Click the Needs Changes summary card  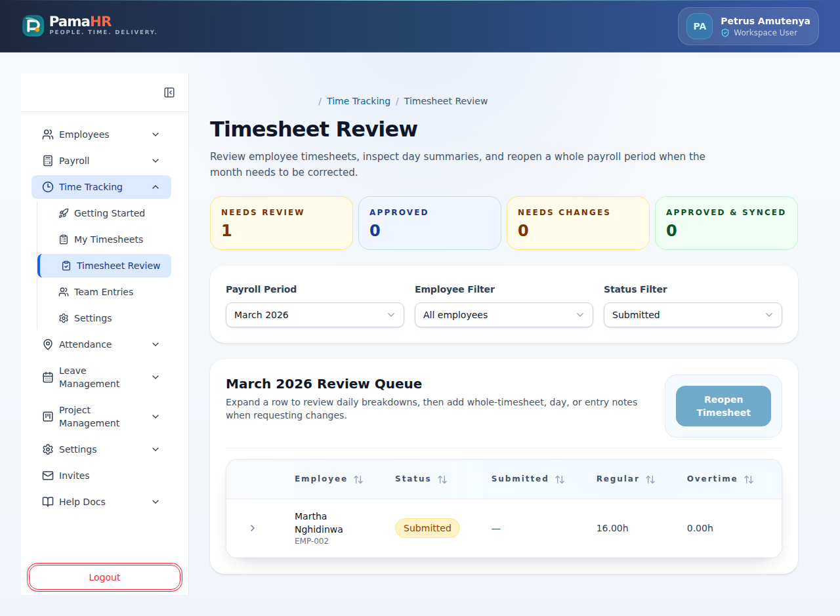click(578, 223)
